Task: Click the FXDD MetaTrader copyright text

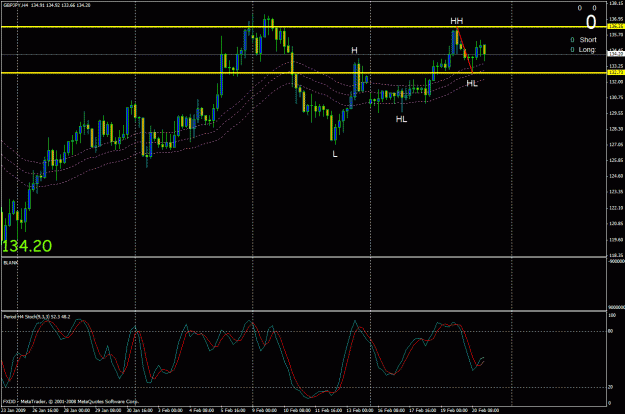Action: point(71,402)
